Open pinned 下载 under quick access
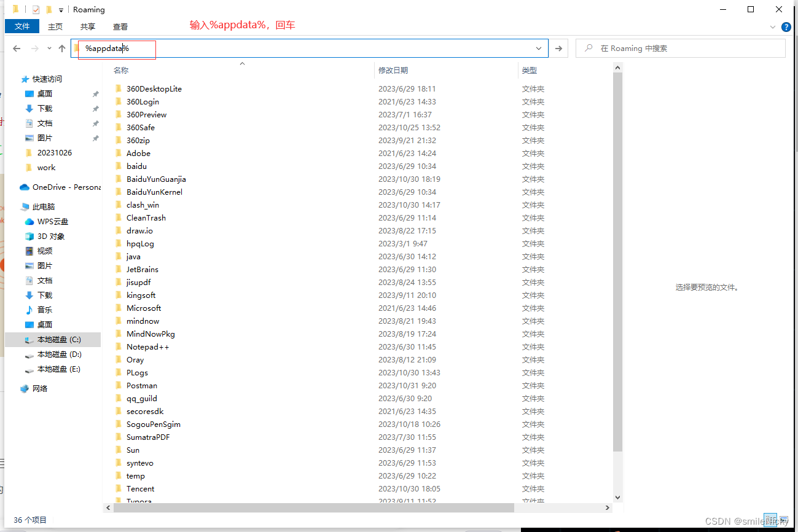 tap(45, 109)
